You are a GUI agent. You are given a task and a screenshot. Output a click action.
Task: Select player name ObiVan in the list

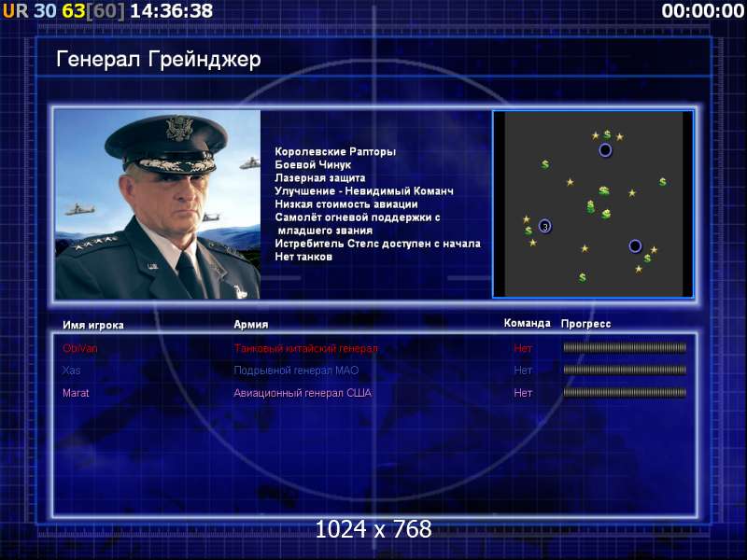click(79, 348)
